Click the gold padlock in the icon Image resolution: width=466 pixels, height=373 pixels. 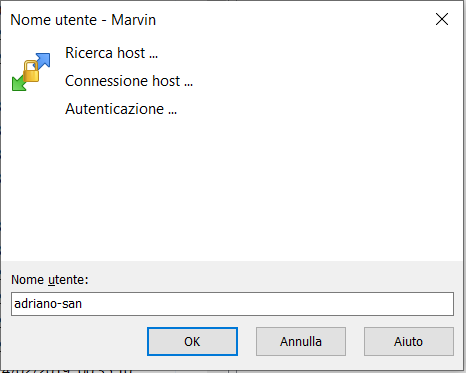click(x=31, y=71)
